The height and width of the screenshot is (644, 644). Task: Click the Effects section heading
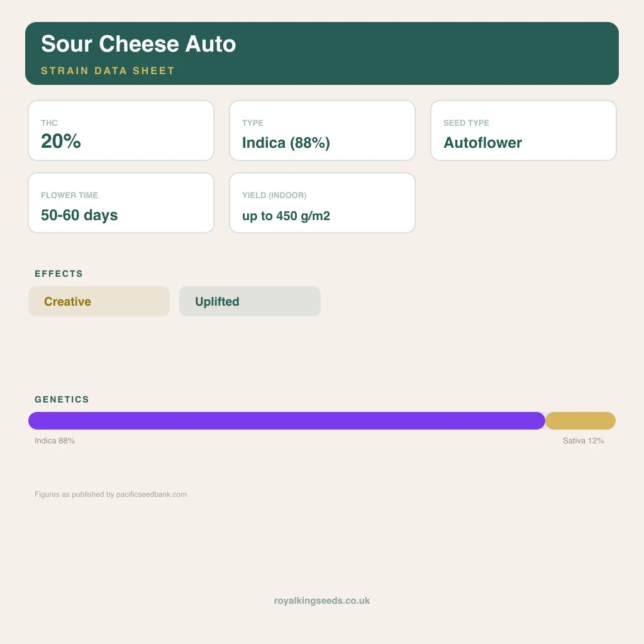click(x=58, y=274)
